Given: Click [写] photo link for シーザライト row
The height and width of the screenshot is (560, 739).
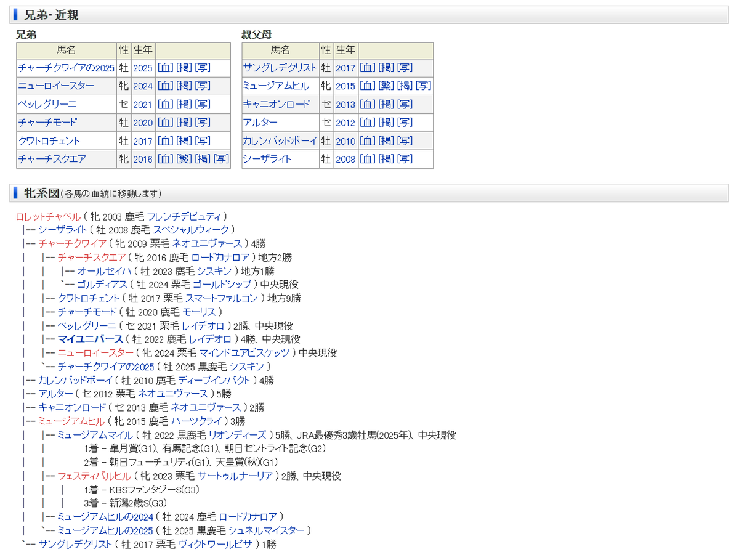Looking at the screenshot, I should pos(405,159).
